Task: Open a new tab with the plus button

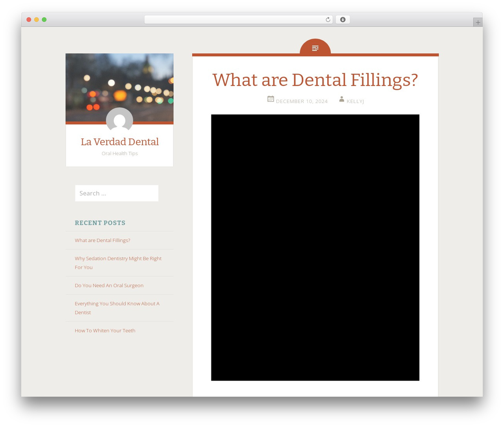Action: tap(478, 22)
